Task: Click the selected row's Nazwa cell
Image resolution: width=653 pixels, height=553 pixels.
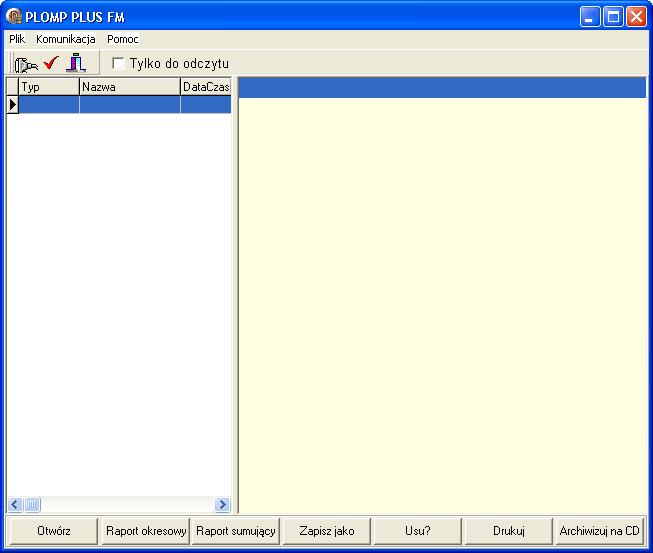Action: coord(130,105)
